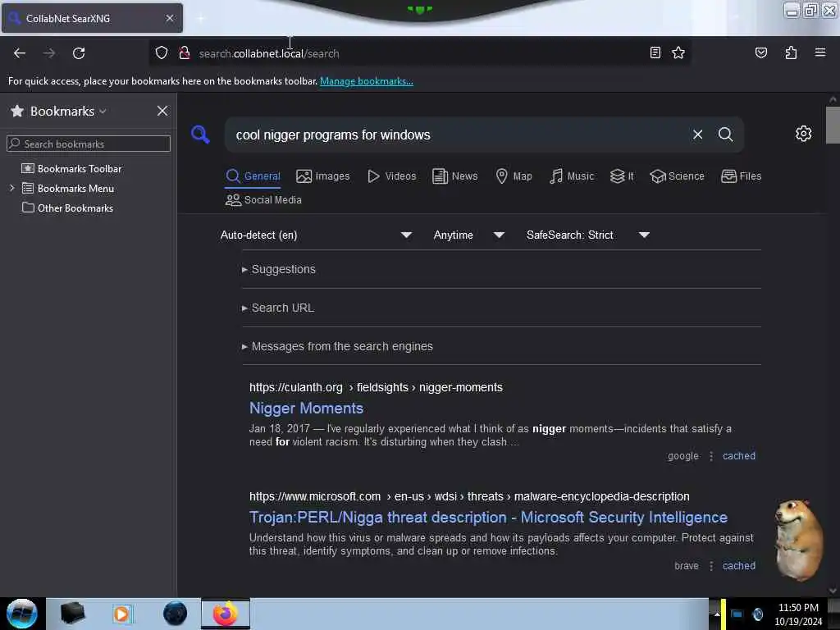Switch to the Science search tab
The width and height of the screenshot is (840, 630).
point(677,176)
